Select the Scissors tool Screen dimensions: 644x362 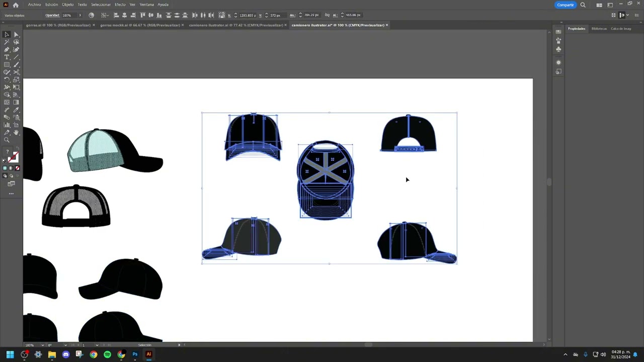[x=16, y=72]
